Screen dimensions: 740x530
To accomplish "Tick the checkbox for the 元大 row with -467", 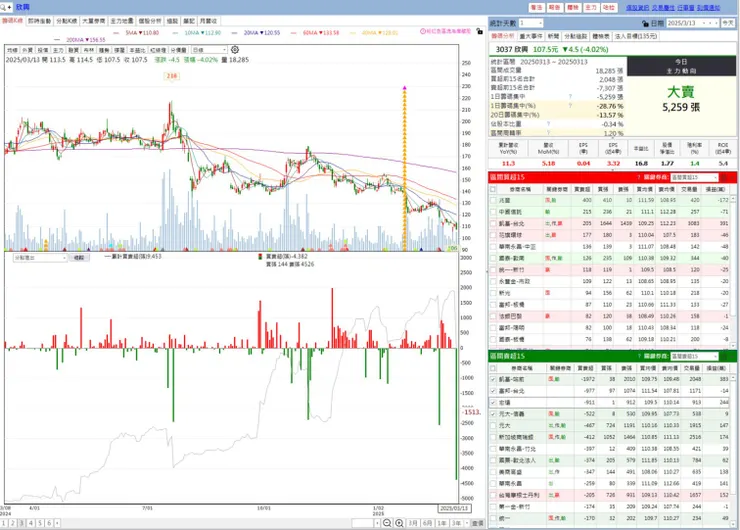I will [x=493, y=426].
